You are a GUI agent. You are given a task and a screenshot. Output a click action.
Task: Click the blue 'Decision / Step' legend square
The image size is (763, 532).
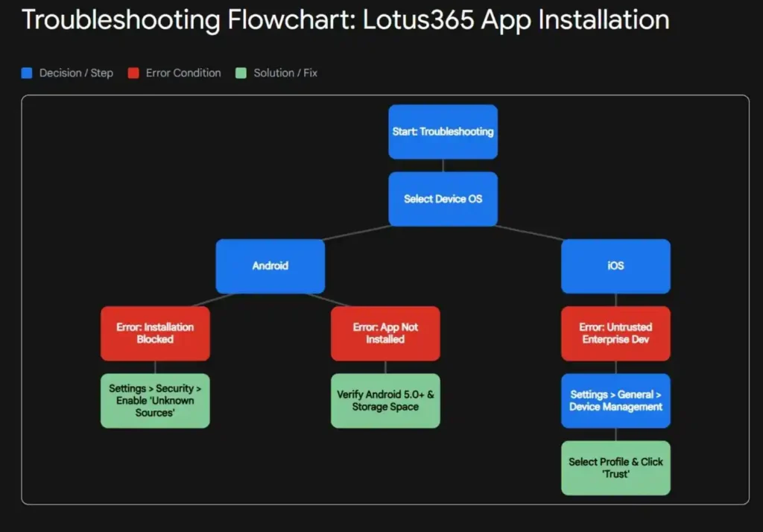[x=28, y=72]
